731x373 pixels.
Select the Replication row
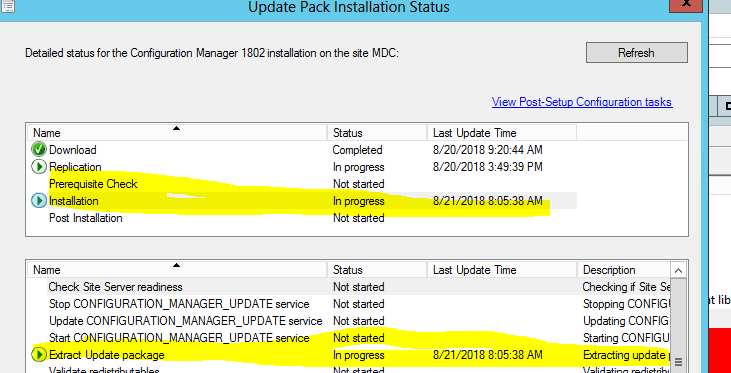[302, 167]
